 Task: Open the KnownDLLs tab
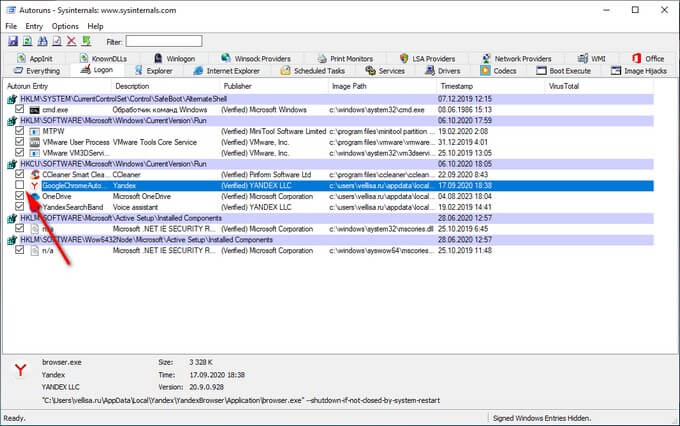(103, 59)
